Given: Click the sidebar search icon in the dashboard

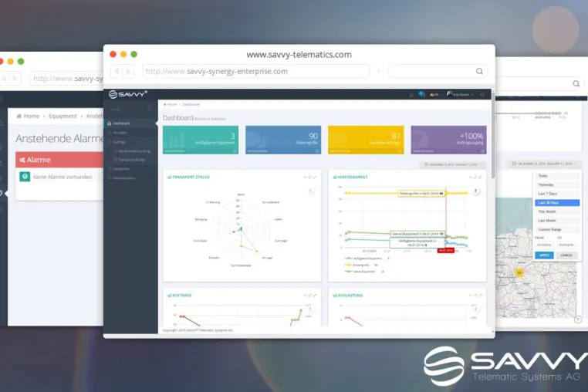Looking at the screenshot, I should click(149, 109).
